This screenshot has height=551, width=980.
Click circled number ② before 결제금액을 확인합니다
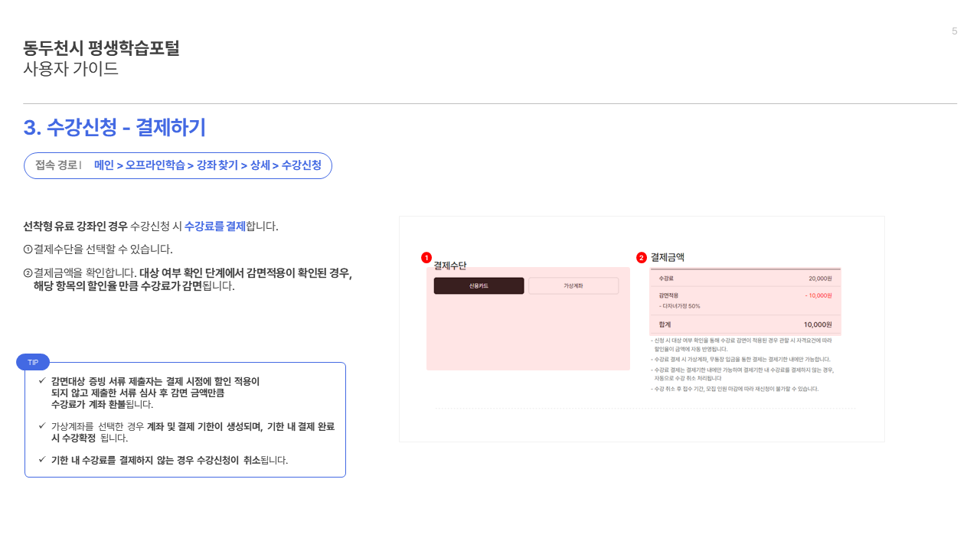(x=28, y=272)
